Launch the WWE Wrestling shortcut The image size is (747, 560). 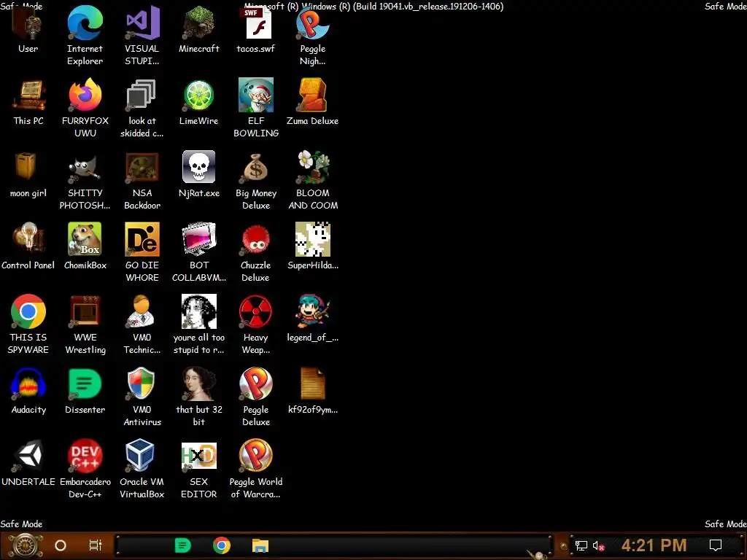tap(85, 312)
